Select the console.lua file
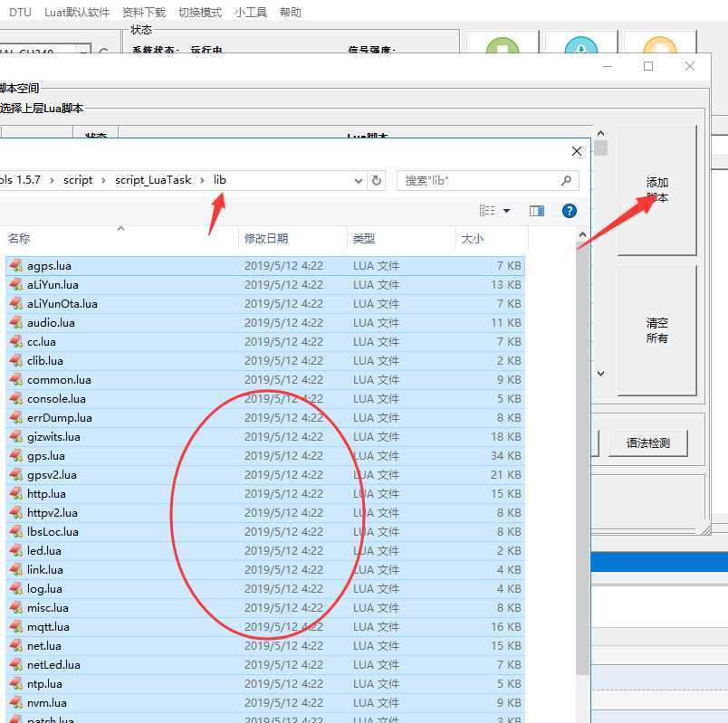Screen dimensions: 728x723 coord(265,399)
